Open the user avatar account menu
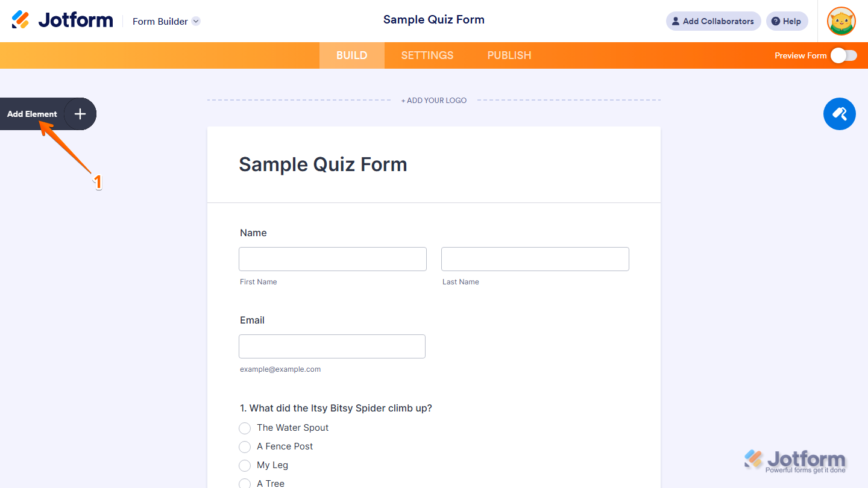 point(841,21)
